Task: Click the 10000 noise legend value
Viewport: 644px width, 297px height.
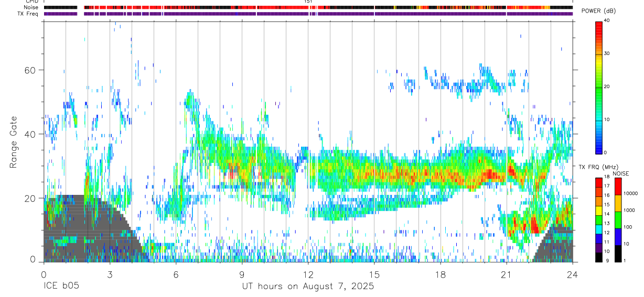Action: point(630,193)
